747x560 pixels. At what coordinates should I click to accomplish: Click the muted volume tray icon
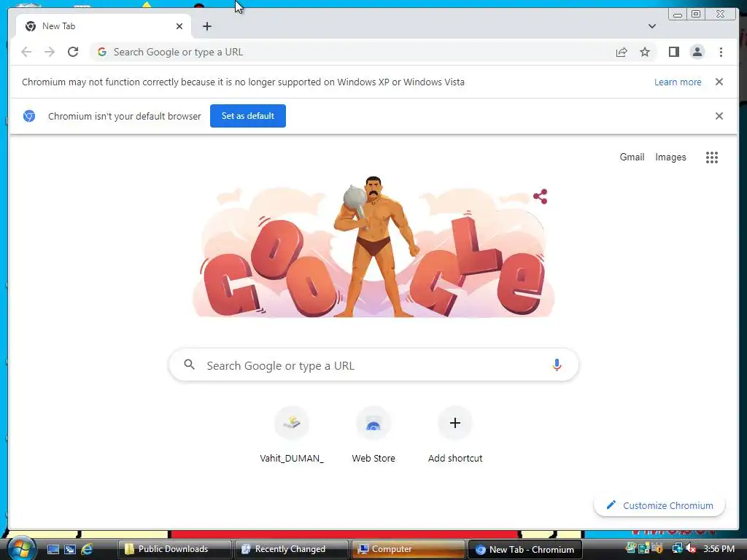pos(691,548)
